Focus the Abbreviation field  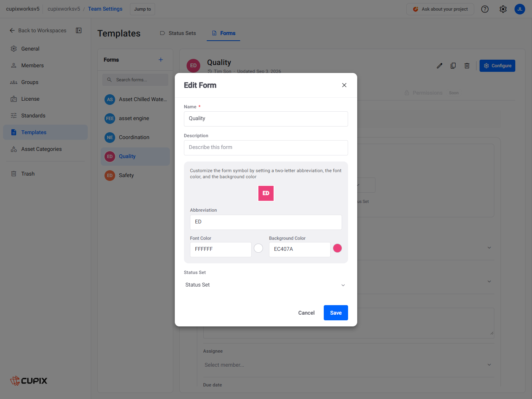pyautogui.click(x=266, y=222)
